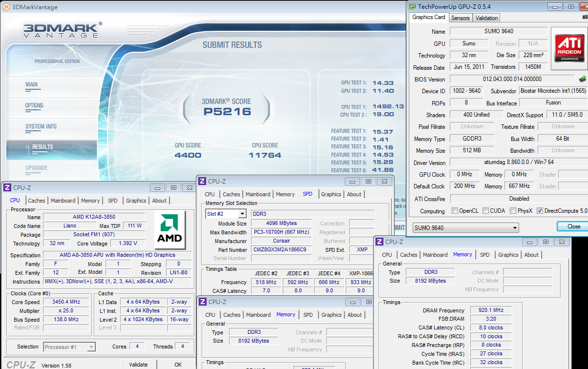Go to OPTIONS in 3DMark Vantage sidebar

(x=34, y=105)
